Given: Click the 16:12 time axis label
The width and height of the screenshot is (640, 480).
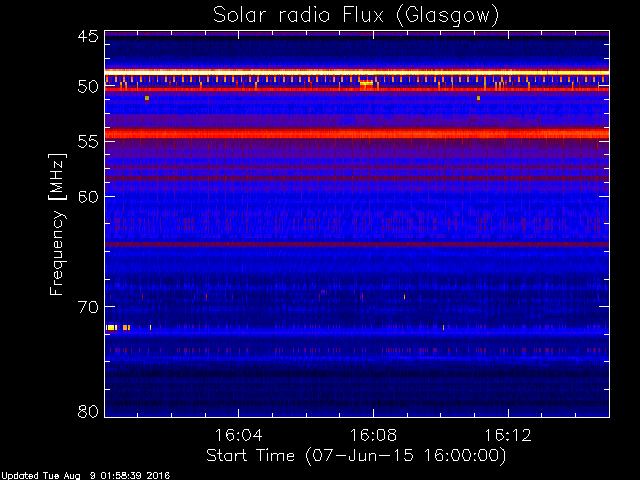Looking at the screenshot, I should 508,435.
